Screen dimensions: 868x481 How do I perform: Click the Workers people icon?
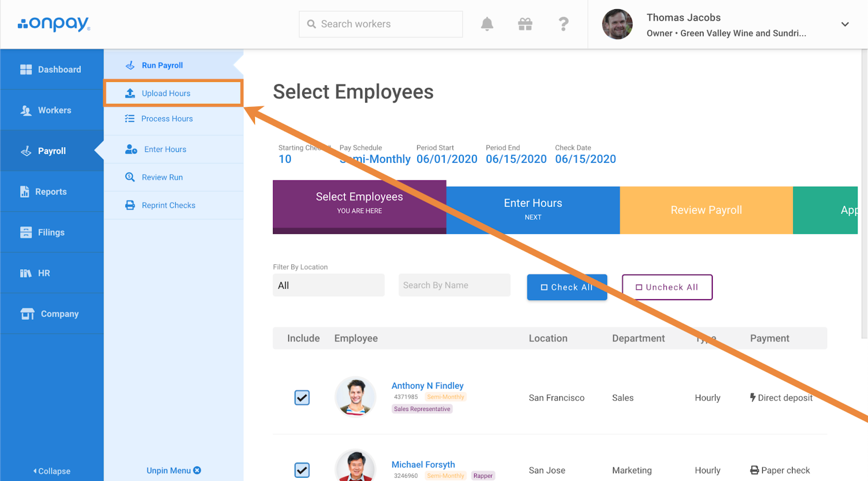click(26, 110)
